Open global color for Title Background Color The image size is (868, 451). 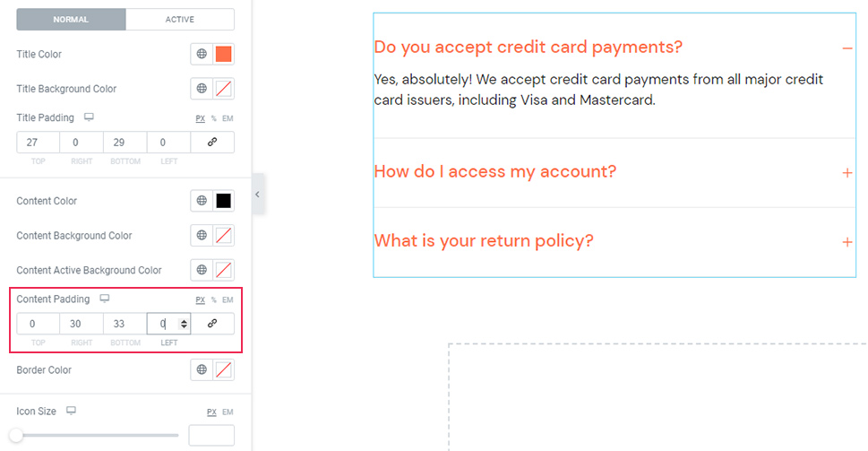click(x=202, y=89)
